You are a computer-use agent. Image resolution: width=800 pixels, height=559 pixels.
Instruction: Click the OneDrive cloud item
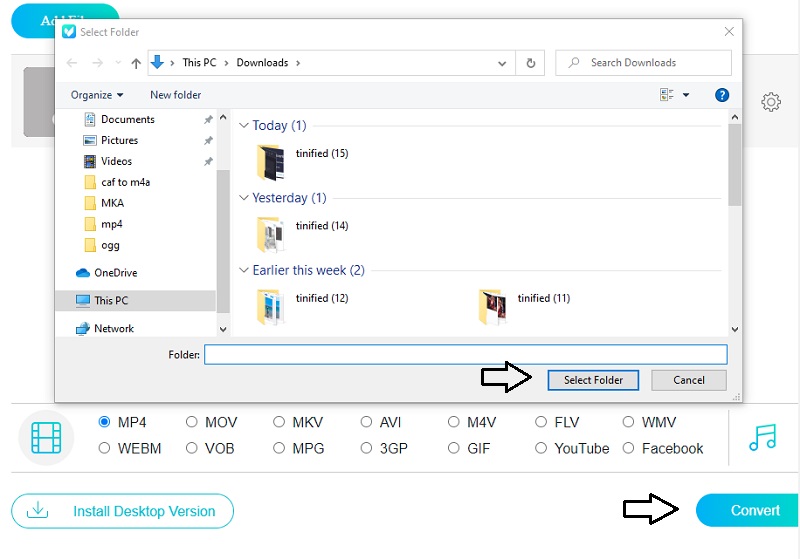coord(115,273)
